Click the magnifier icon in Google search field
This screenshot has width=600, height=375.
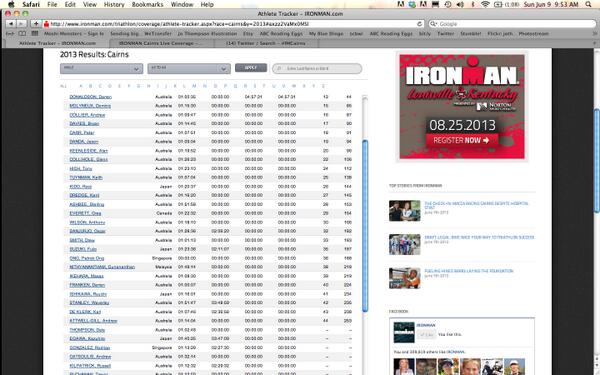pyautogui.click(x=434, y=24)
